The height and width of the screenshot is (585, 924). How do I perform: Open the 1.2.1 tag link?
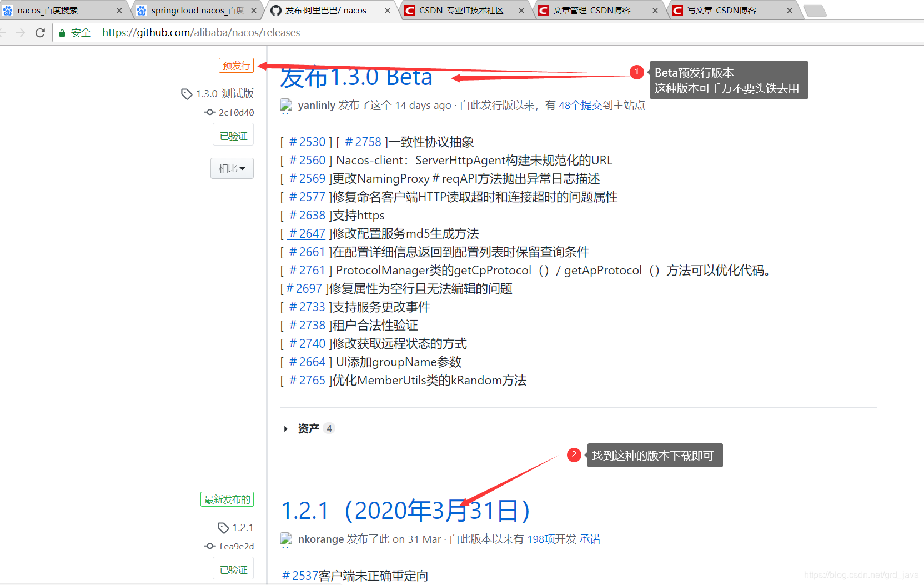tap(243, 528)
